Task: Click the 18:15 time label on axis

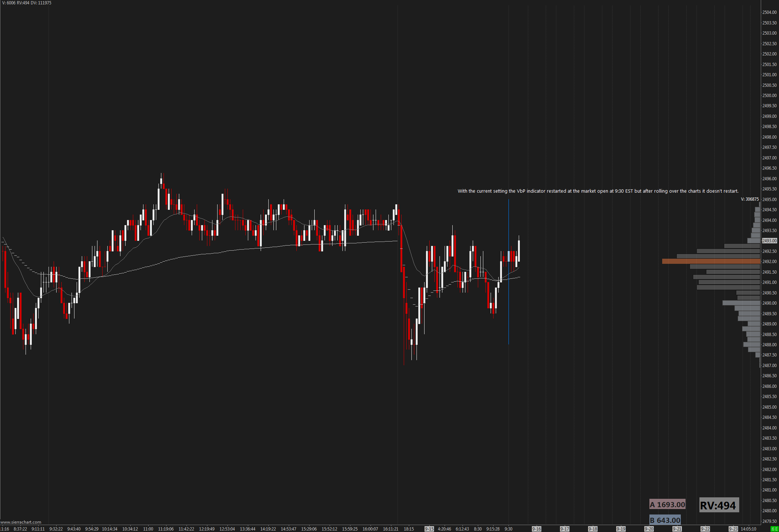Action: pyautogui.click(x=408, y=529)
